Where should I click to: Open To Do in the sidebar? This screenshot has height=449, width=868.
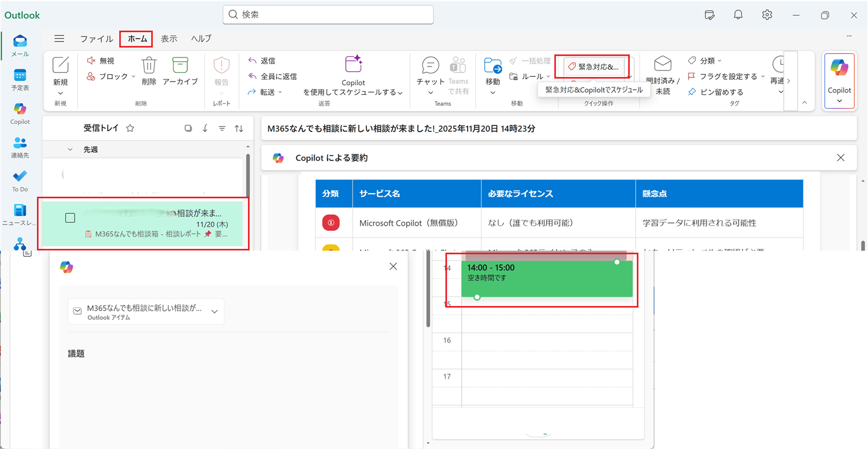20,181
